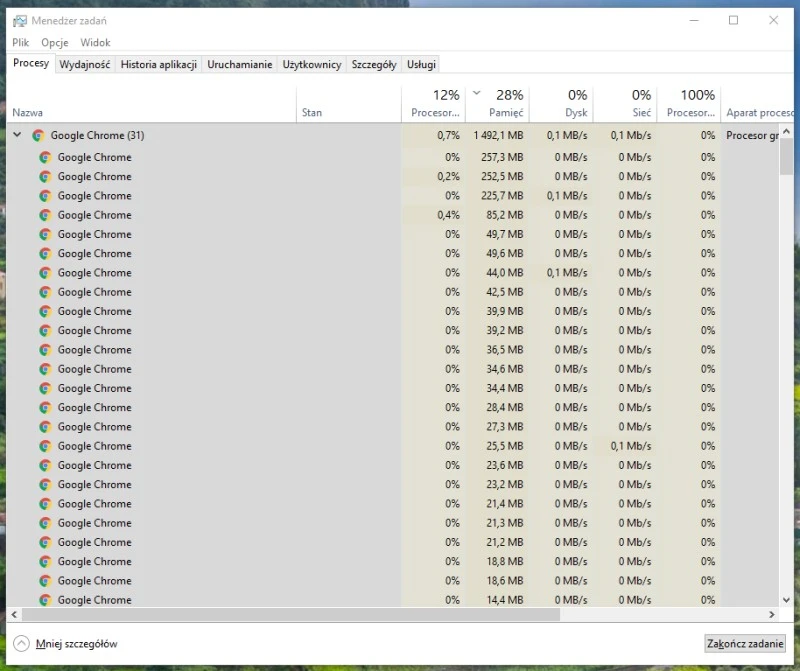
Task: Open the Opcje menu
Action: [x=55, y=42]
